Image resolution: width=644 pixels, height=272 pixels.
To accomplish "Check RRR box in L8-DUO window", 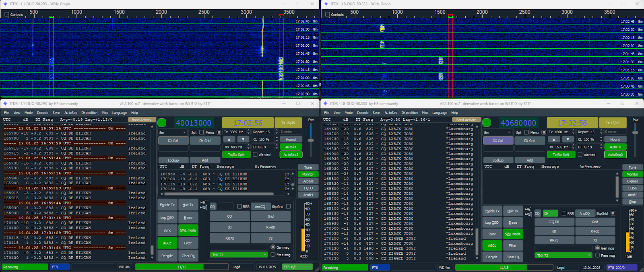I will [564, 213].
